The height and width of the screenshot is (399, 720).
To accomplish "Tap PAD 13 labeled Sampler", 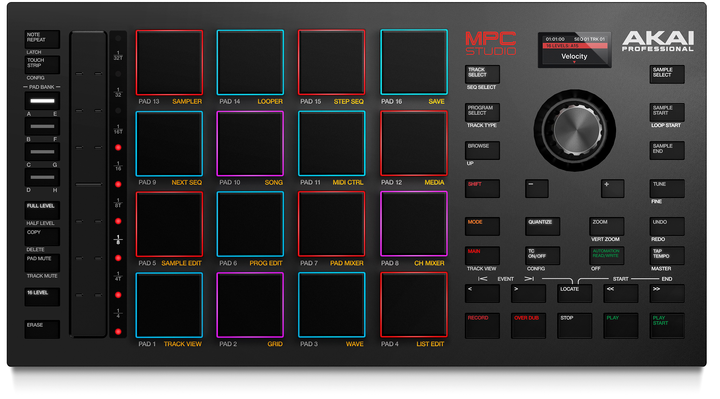I will tap(169, 62).
